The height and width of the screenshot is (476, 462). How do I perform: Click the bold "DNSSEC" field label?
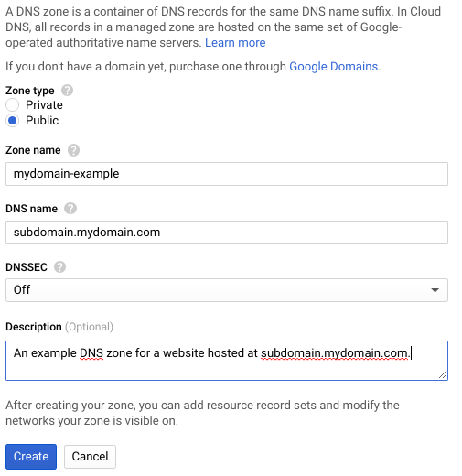27,267
